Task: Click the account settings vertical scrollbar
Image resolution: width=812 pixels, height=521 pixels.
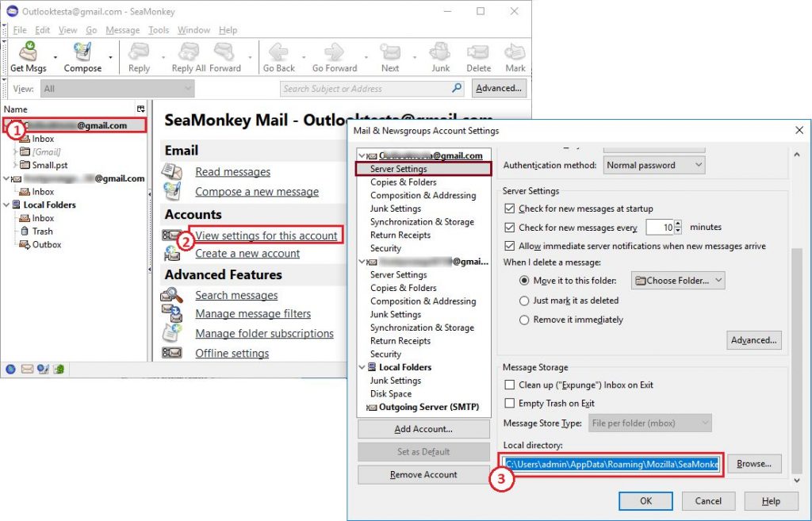Action: [x=797, y=317]
